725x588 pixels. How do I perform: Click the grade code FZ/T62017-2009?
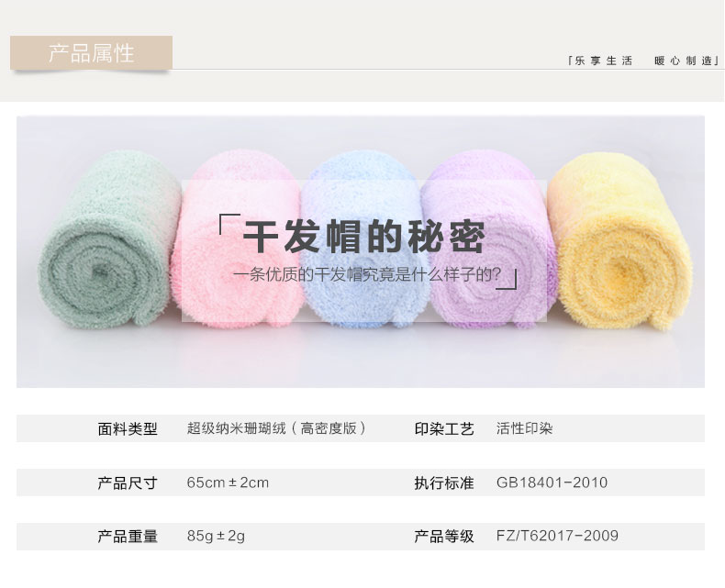tap(557, 537)
